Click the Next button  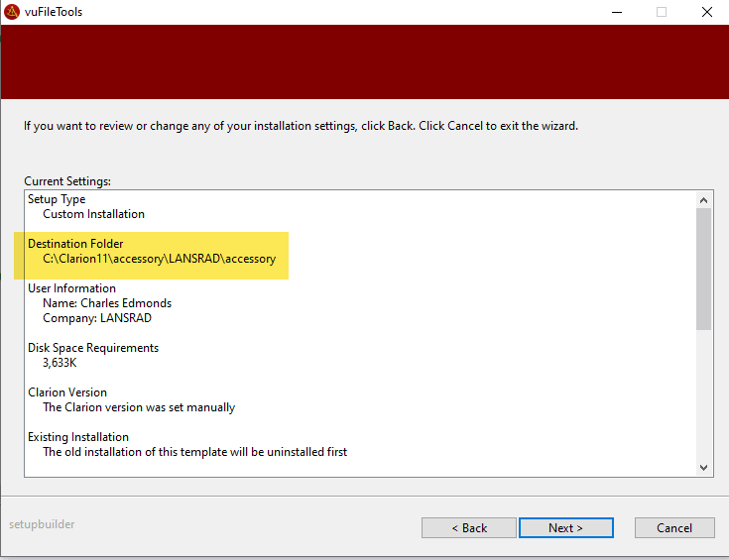pos(565,527)
